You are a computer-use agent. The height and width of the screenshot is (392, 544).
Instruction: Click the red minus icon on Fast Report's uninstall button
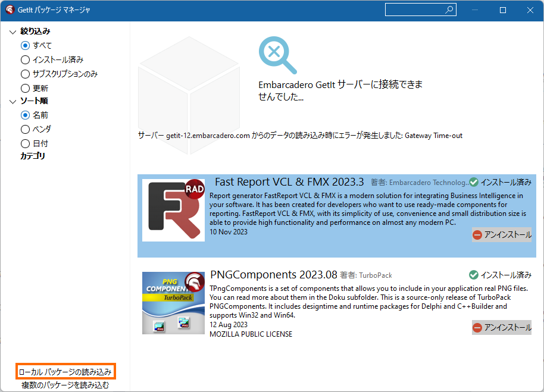pos(477,234)
